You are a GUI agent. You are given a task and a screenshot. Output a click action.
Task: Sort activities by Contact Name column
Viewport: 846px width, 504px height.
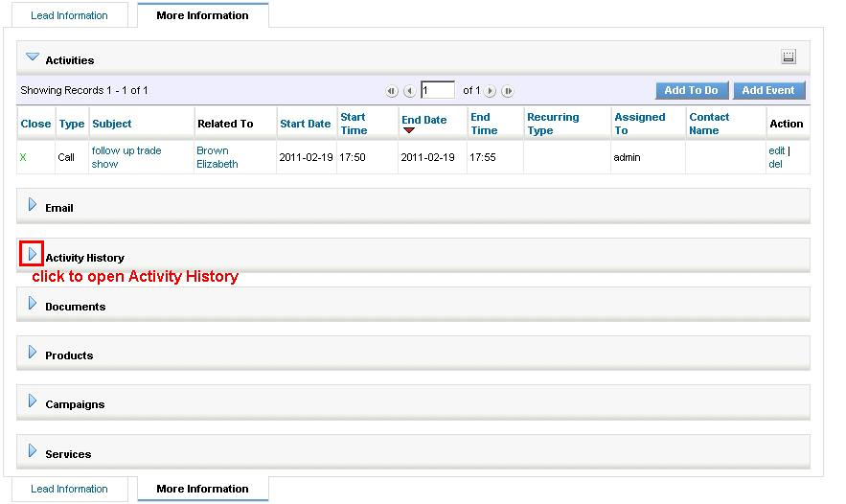709,124
